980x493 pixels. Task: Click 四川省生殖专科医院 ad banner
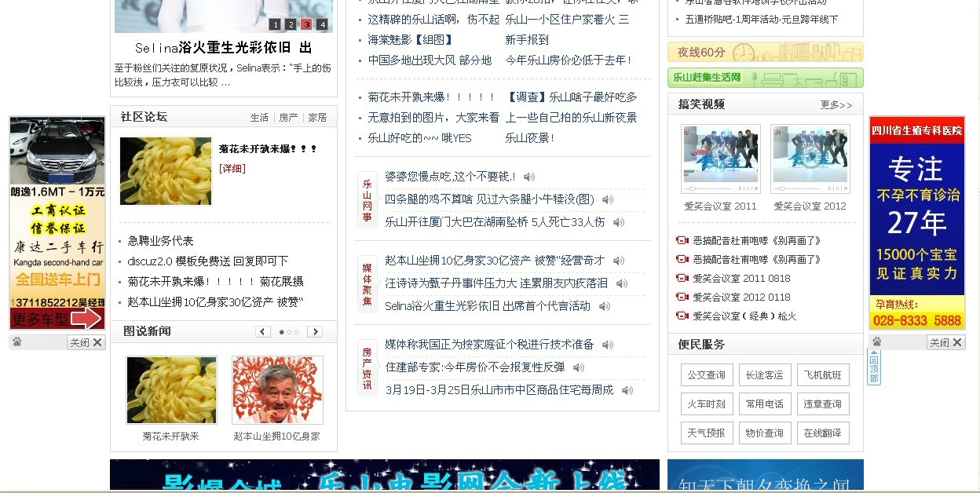pyautogui.click(x=917, y=223)
